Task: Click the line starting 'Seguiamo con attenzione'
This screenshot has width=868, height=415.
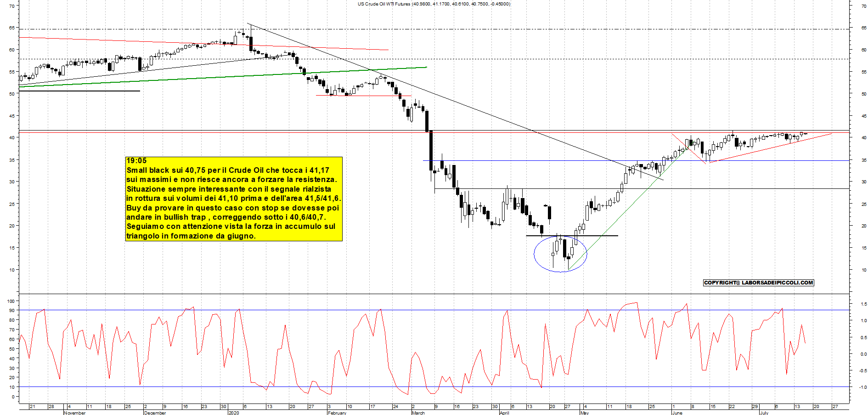Action: pyautogui.click(x=231, y=227)
